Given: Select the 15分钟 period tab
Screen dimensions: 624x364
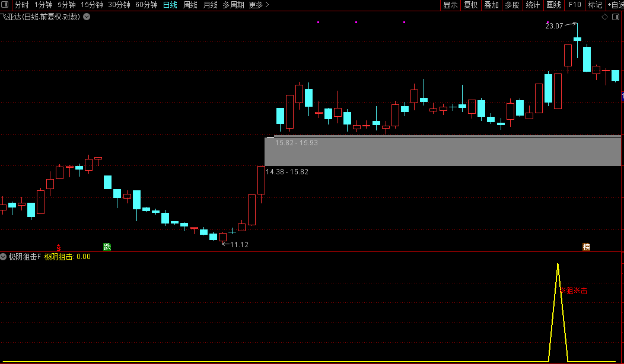Looking at the screenshot, I should click(92, 5).
